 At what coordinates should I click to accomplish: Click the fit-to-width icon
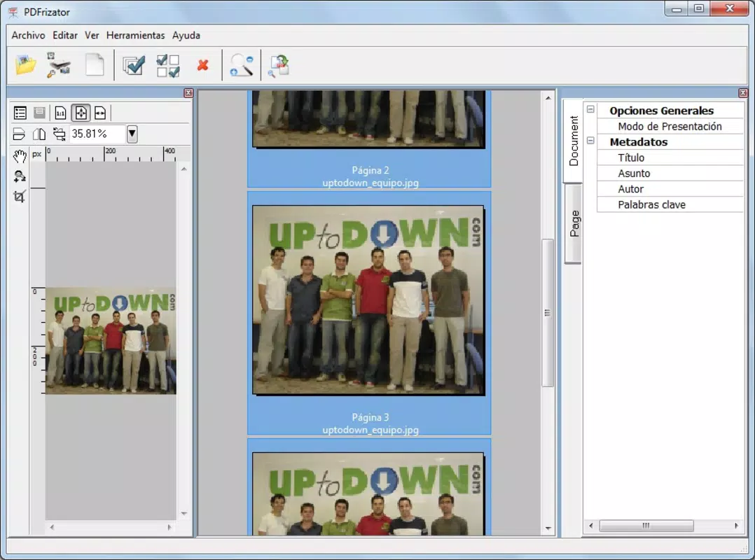(x=100, y=113)
